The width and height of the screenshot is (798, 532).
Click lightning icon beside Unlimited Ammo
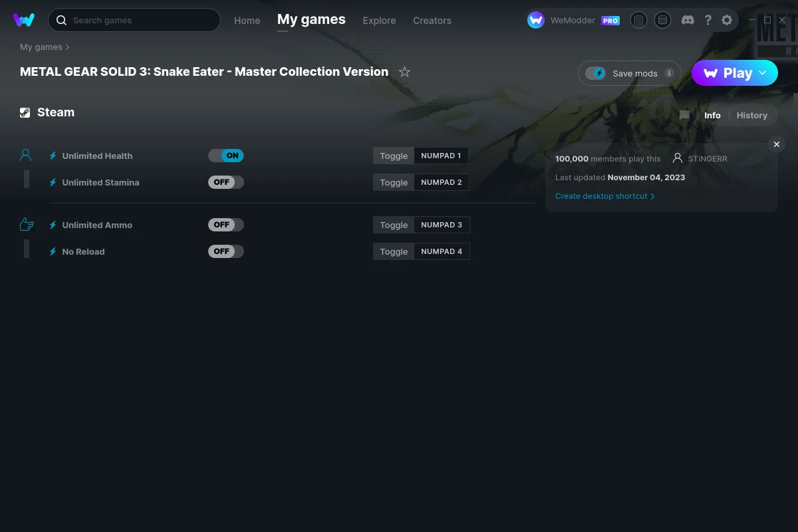[x=53, y=225]
